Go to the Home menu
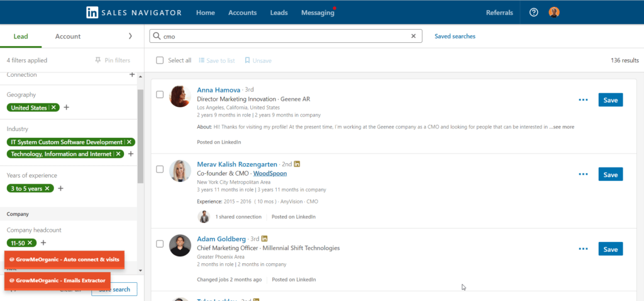This screenshot has height=301, width=644. click(x=206, y=13)
